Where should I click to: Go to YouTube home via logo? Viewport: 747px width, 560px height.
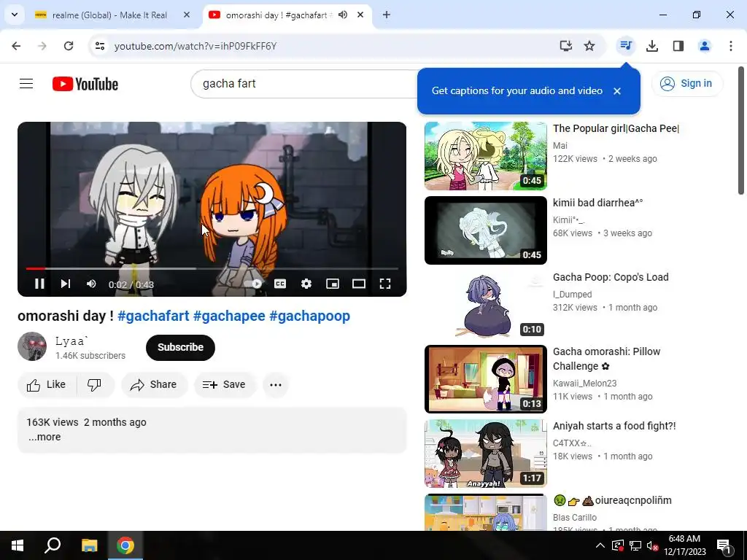tap(85, 84)
